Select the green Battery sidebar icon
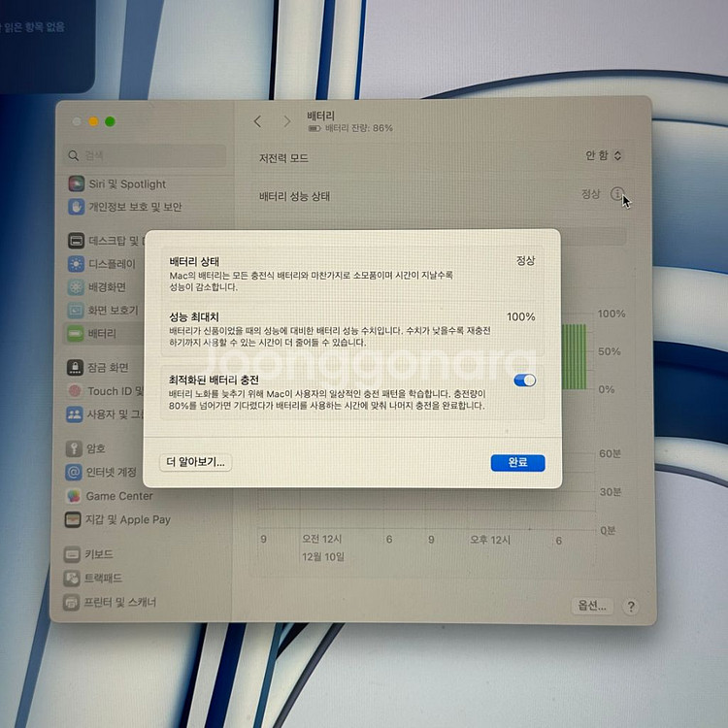The image size is (728, 728). (x=75, y=333)
